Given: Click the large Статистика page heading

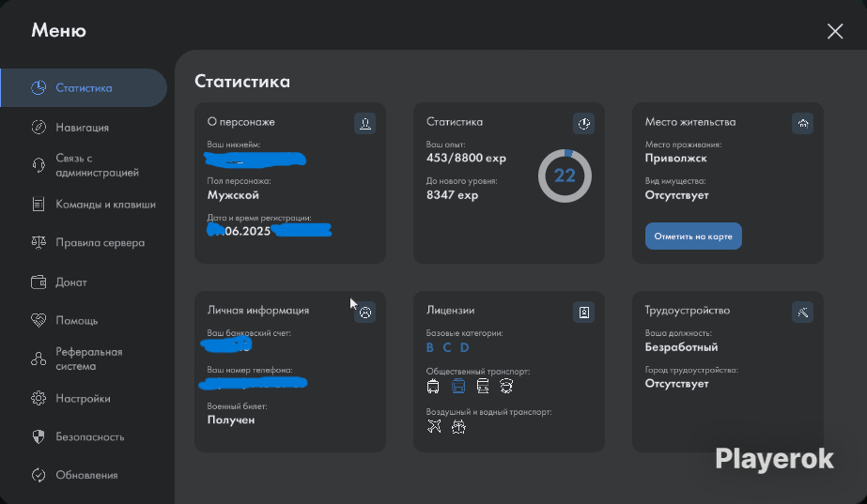Looking at the screenshot, I should click(x=242, y=82).
